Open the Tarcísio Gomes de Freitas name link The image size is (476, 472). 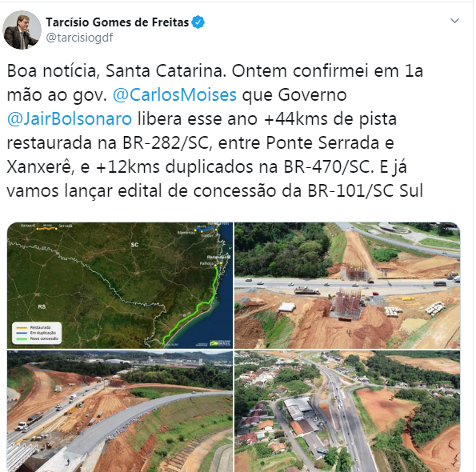pos(118,22)
